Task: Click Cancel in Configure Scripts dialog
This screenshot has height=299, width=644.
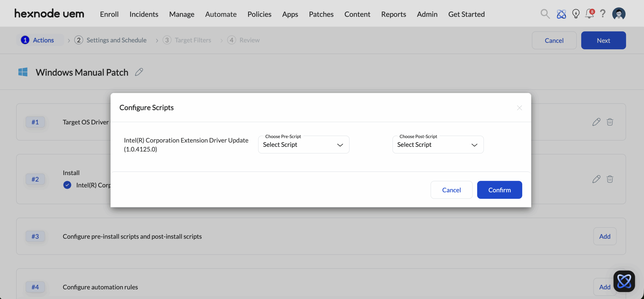Action: [451, 190]
